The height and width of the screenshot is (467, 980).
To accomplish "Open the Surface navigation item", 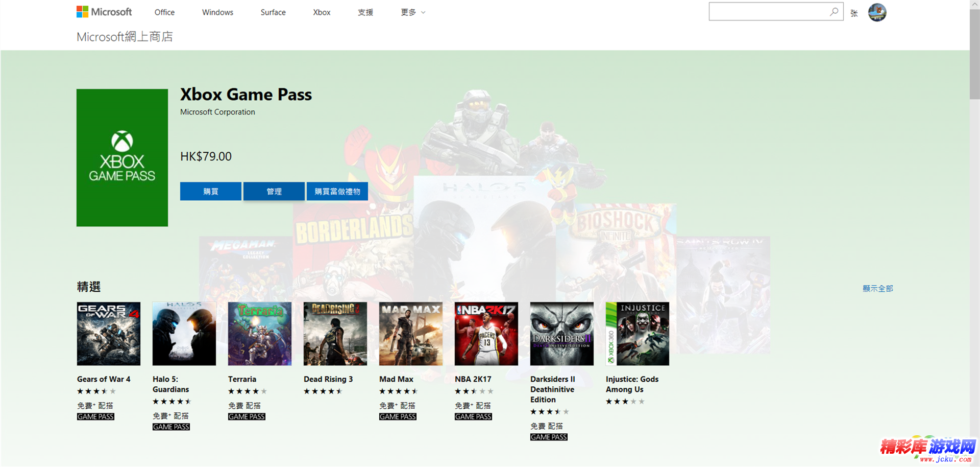I will [273, 12].
